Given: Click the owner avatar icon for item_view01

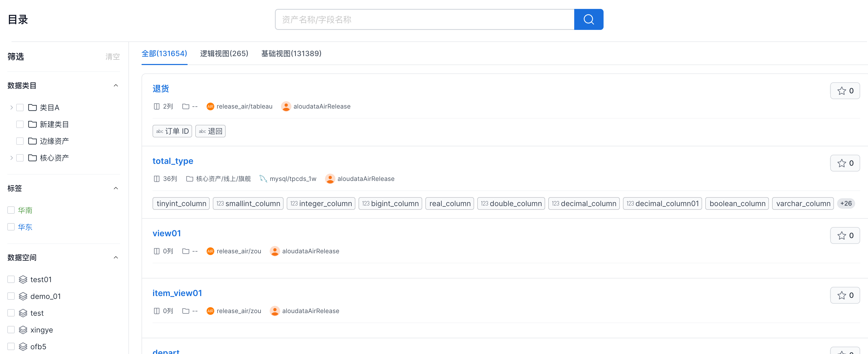Looking at the screenshot, I should coord(275,310).
